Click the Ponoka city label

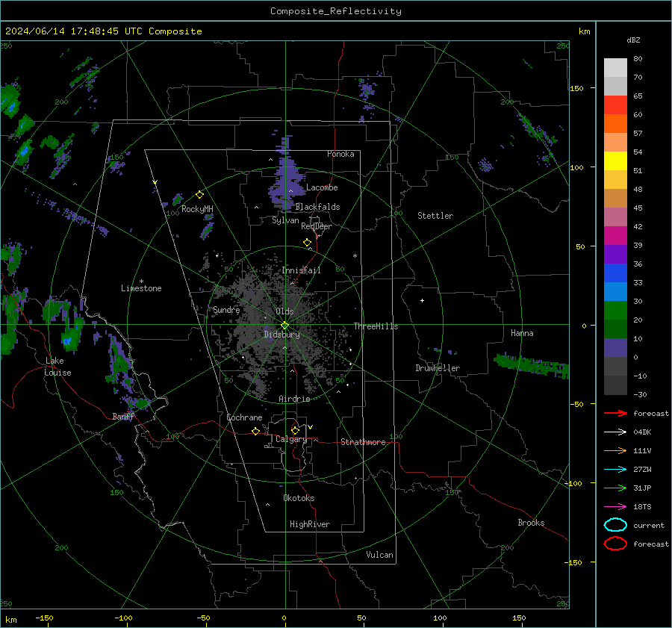pos(340,154)
